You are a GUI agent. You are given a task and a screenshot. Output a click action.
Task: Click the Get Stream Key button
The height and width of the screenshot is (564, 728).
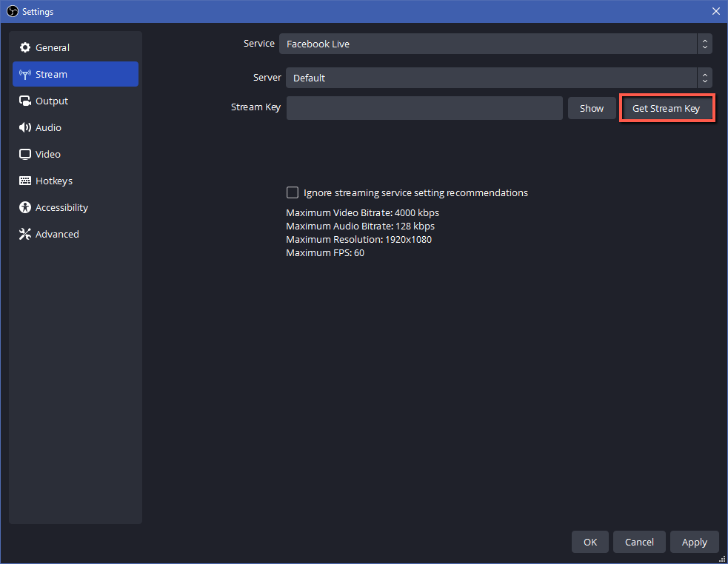[667, 108]
